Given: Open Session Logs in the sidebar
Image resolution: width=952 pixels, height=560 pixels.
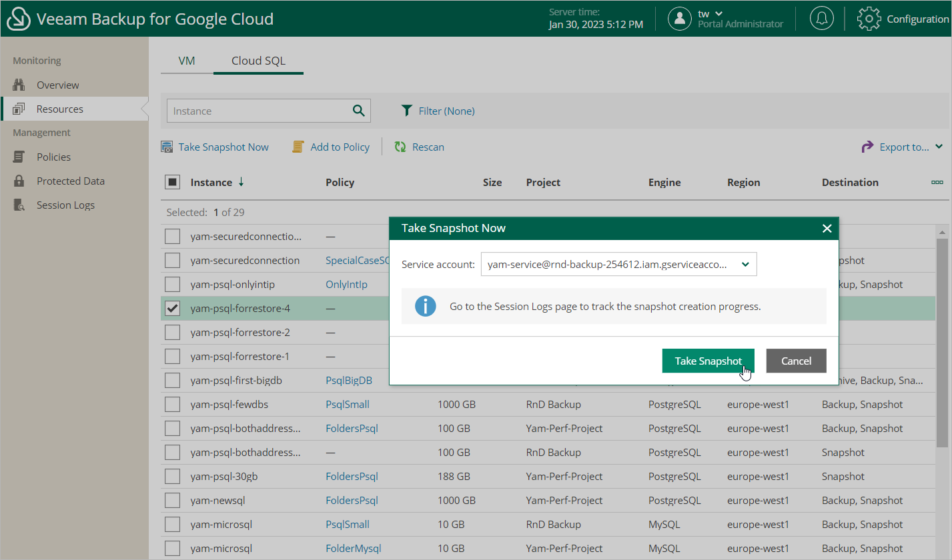Looking at the screenshot, I should [65, 205].
